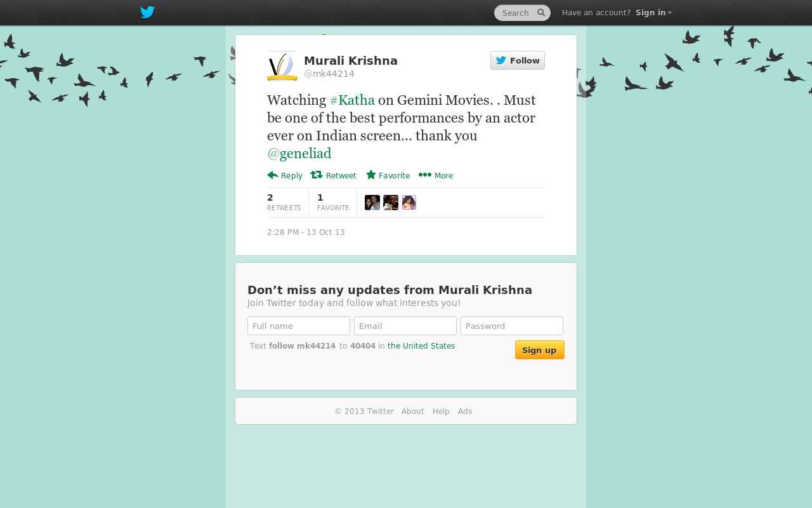Click the 'follow mk44214' SMS instruction text
This screenshot has height=508, width=812.
(302, 346)
